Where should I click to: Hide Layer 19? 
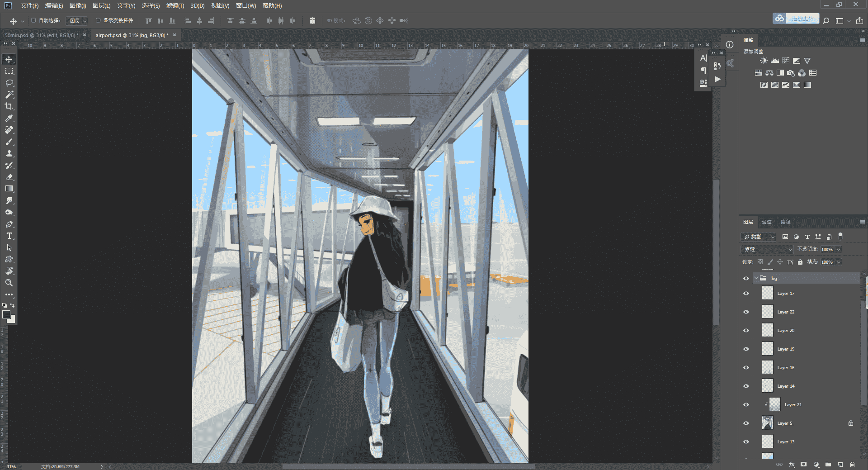pos(746,349)
